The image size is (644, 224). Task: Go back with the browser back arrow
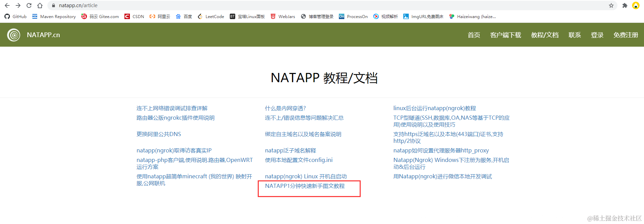click(7, 5)
